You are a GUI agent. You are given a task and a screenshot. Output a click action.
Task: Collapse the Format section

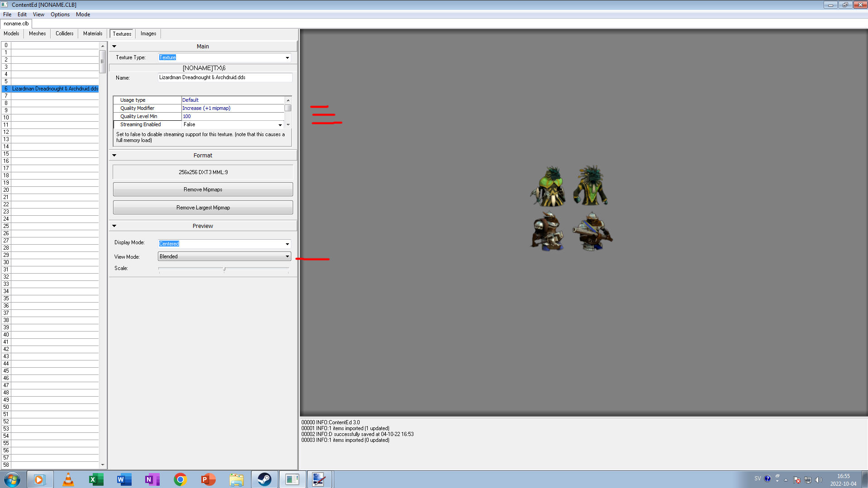(x=114, y=155)
